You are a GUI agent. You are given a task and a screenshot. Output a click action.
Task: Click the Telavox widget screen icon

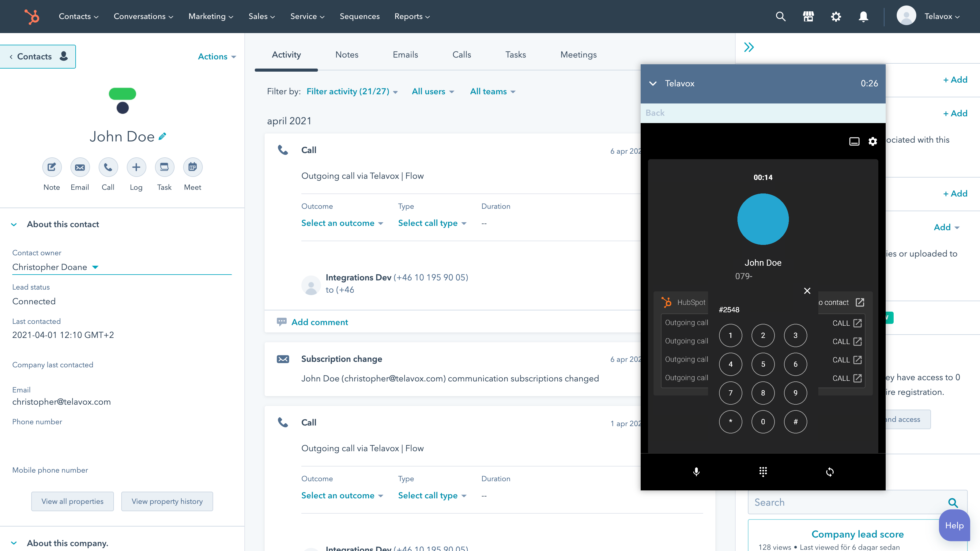pos(854,141)
